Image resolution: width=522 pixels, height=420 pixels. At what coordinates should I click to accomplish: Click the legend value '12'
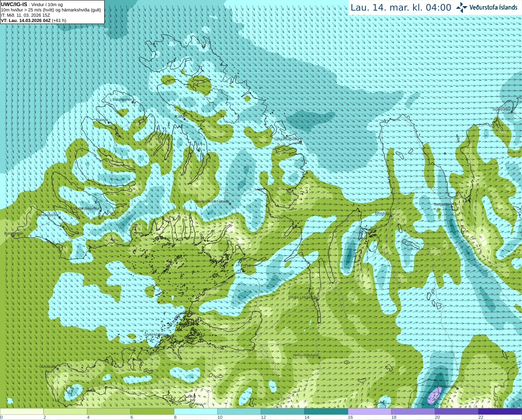263,417
